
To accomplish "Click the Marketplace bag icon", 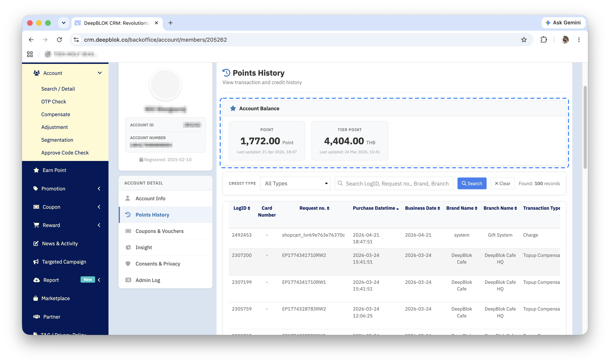I will [x=36, y=298].
